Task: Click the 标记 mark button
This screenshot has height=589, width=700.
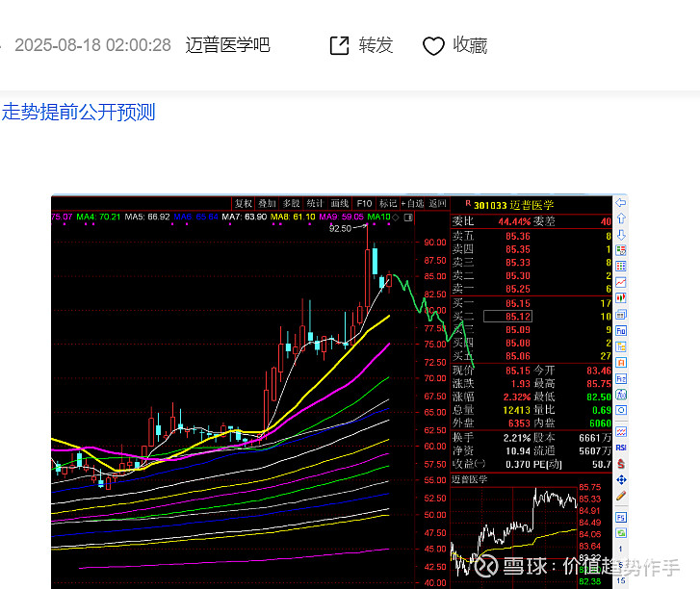Action: point(388,203)
